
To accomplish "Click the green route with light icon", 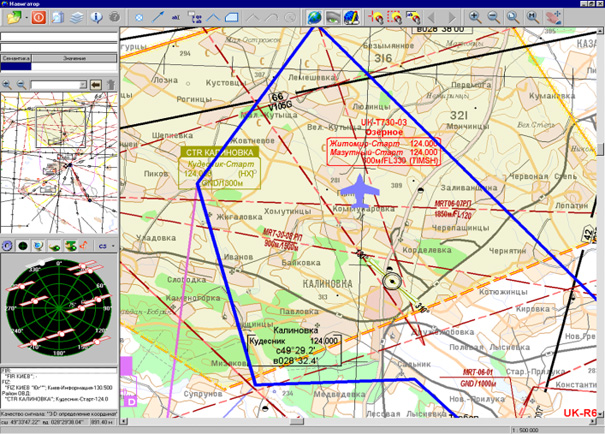I will pos(71,245).
